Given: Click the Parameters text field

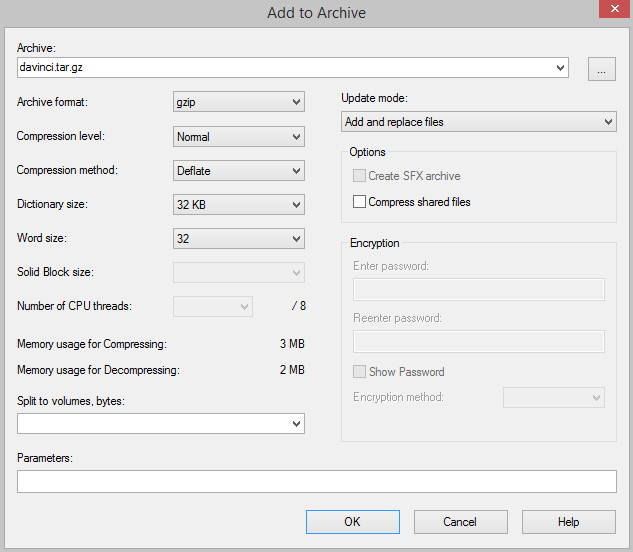Looking at the screenshot, I should pyautogui.click(x=316, y=482).
